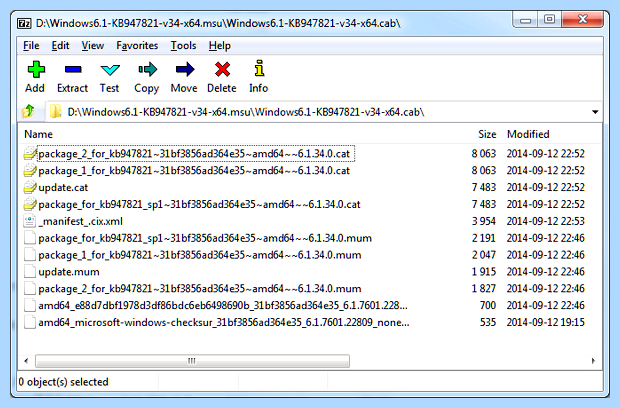
Task: Open the View menu
Action: click(93, 46)
